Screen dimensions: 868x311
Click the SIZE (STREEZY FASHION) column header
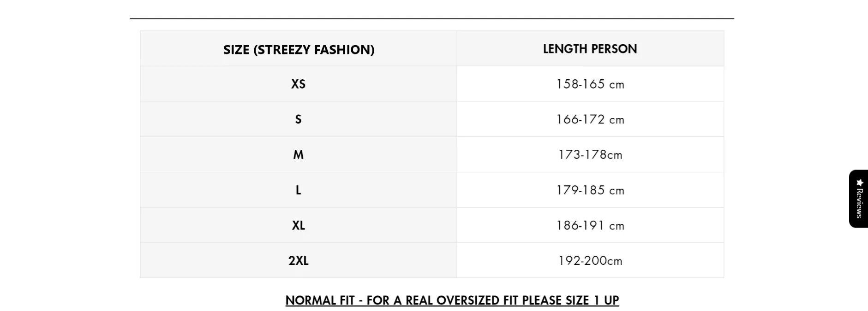(299, 49)
